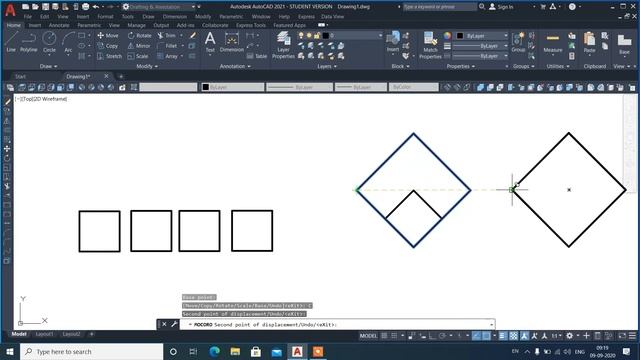Insert a Table from Annotation panel
The width and height of the screenshot is (640, 360).
click(257, 56)
